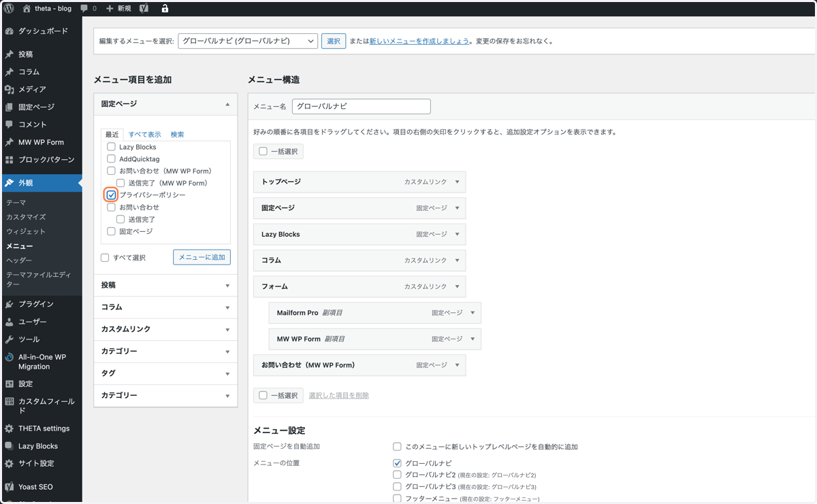The image size is (817, 504).
Task: Check the グローバルナビ3 location checkbox
Action: point(397,487)
